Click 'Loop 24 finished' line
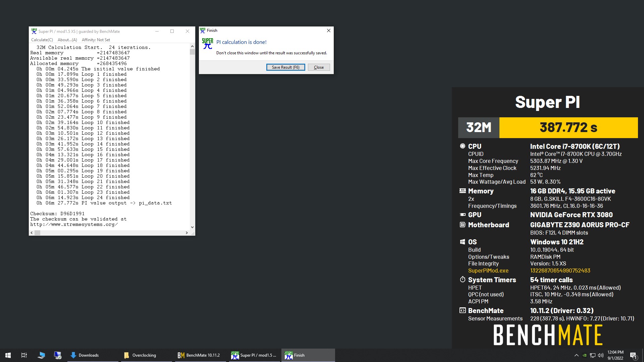 click(x=83, y=198)
